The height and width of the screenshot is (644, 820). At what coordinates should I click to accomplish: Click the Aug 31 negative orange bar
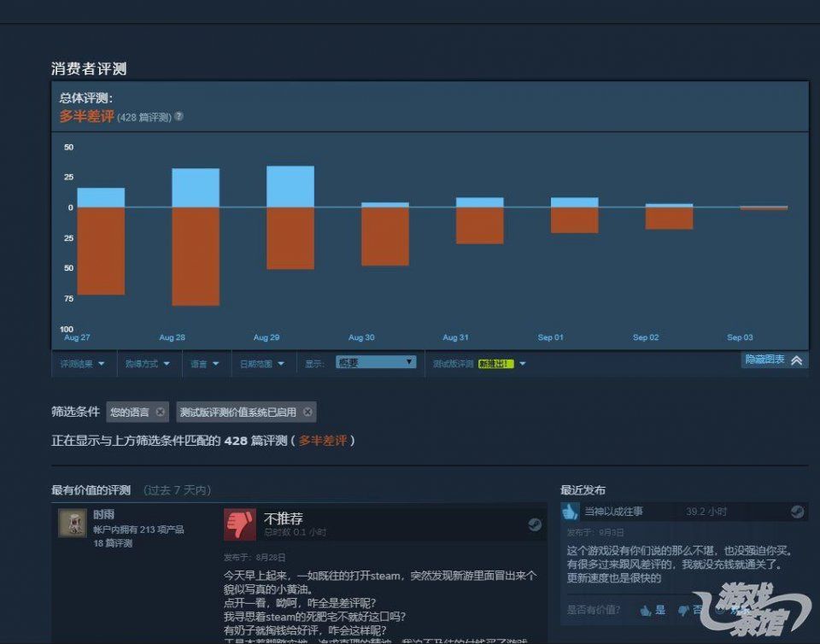pos(479,225)
